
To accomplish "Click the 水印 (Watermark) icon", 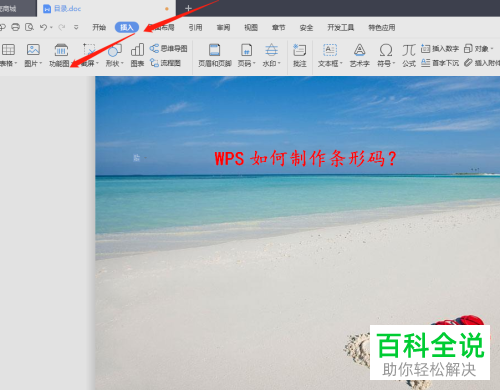I will click(271, 50).
